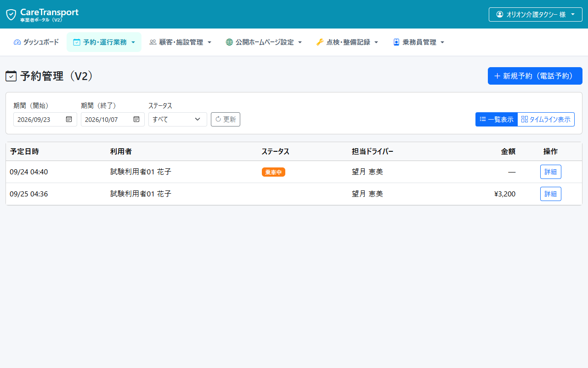Click the 更新 refresh button

[x=226, y=119]
